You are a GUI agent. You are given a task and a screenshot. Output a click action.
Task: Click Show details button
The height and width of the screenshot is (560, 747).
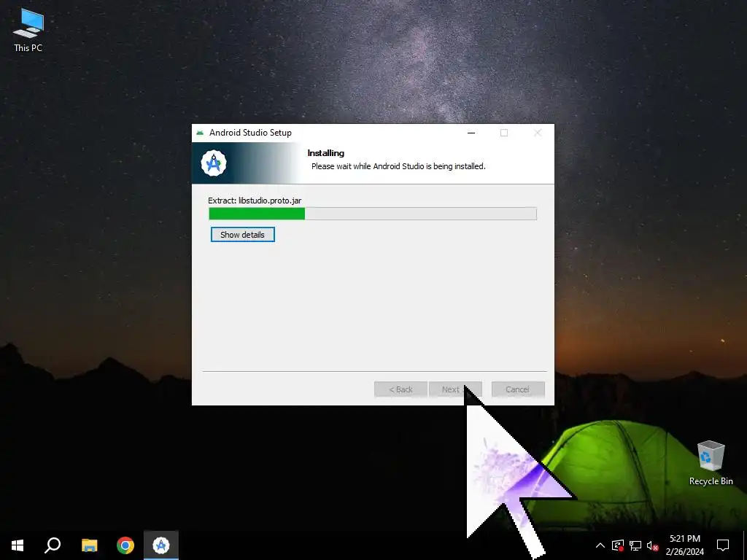[242, 234]
